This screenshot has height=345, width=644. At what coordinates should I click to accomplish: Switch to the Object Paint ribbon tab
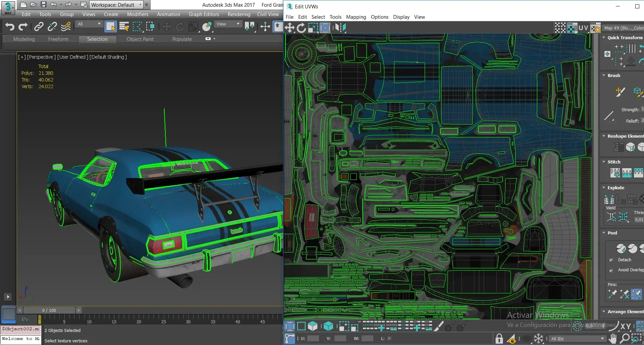[140, 39]
